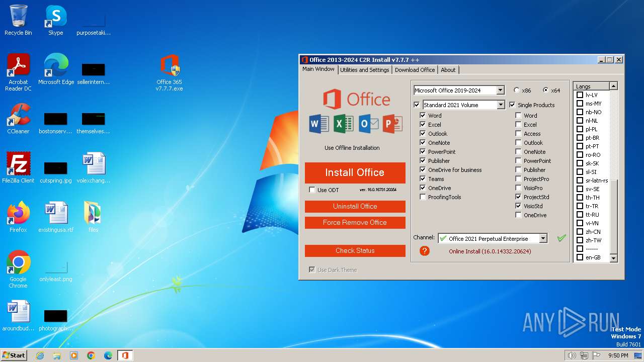This screenshot has height=362, width=644.
Task: Check the Access single product box
Action: click(x=518, y=134)
